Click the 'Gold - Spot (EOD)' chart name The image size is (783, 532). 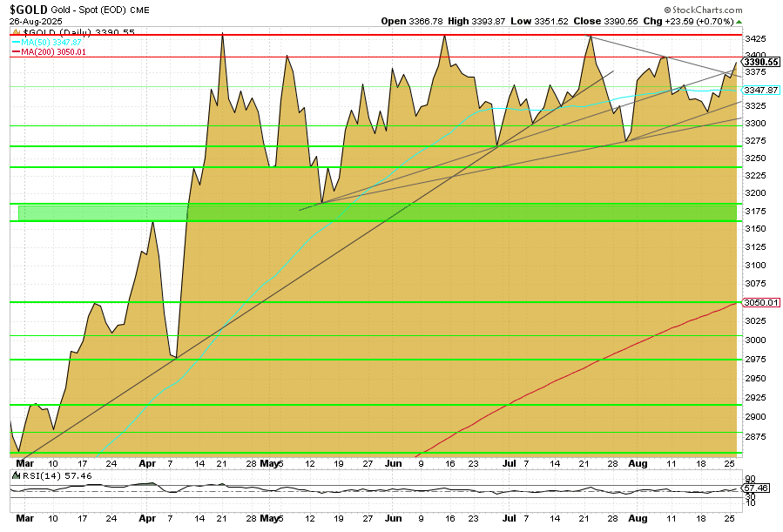point(89,10)
